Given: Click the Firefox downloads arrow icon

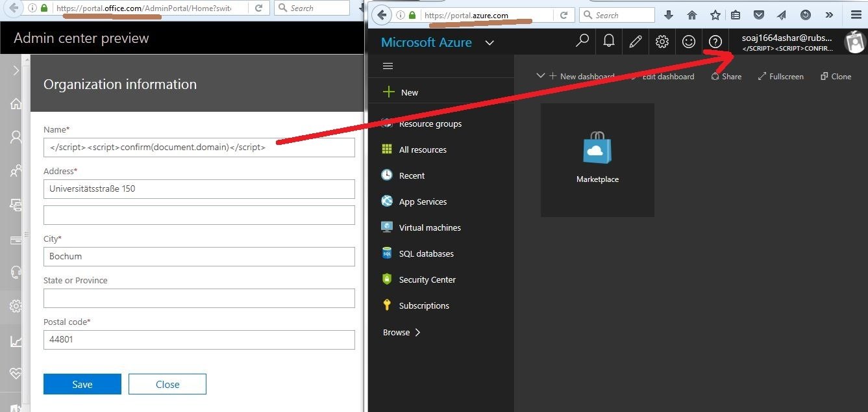Looking at the screenshot, I should coord(669,15).
